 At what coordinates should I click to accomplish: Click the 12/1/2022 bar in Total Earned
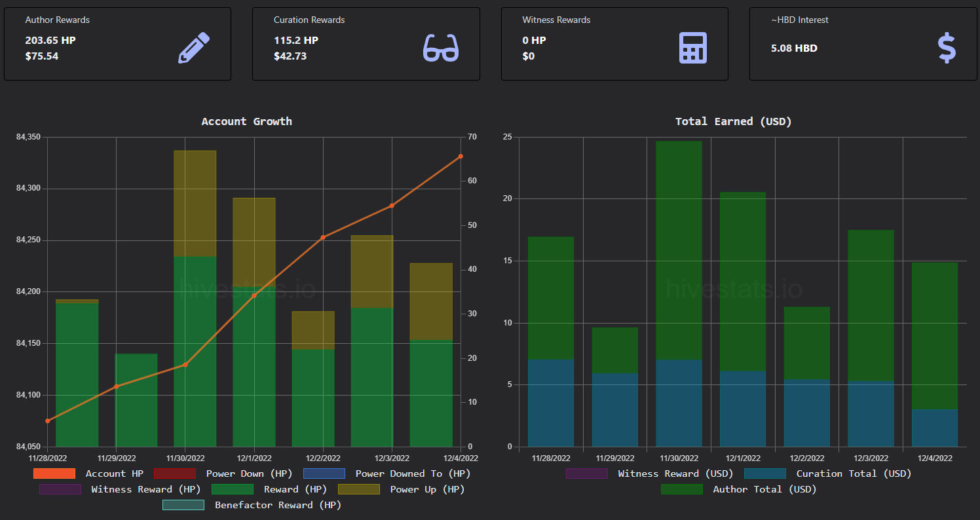pos(743,320)
